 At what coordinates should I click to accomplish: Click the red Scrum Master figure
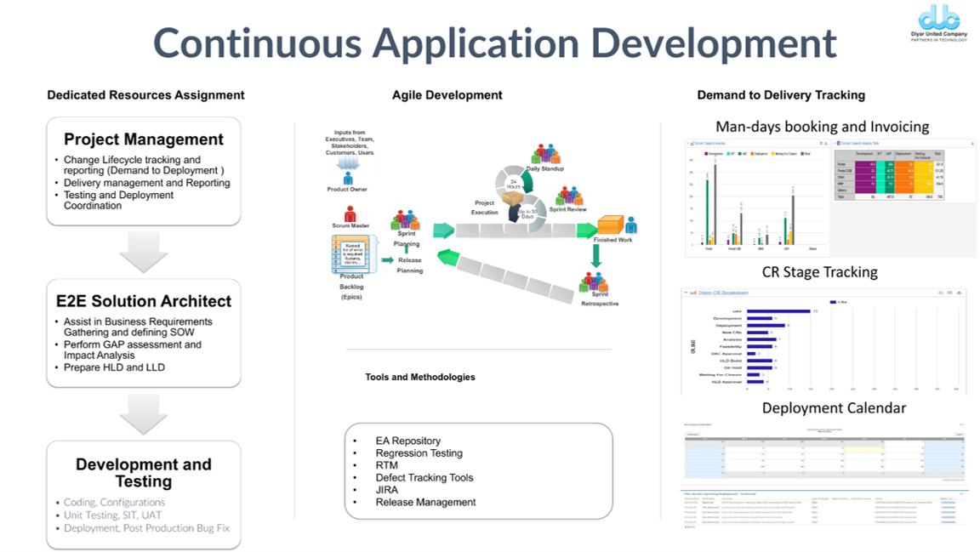(350, 213)
